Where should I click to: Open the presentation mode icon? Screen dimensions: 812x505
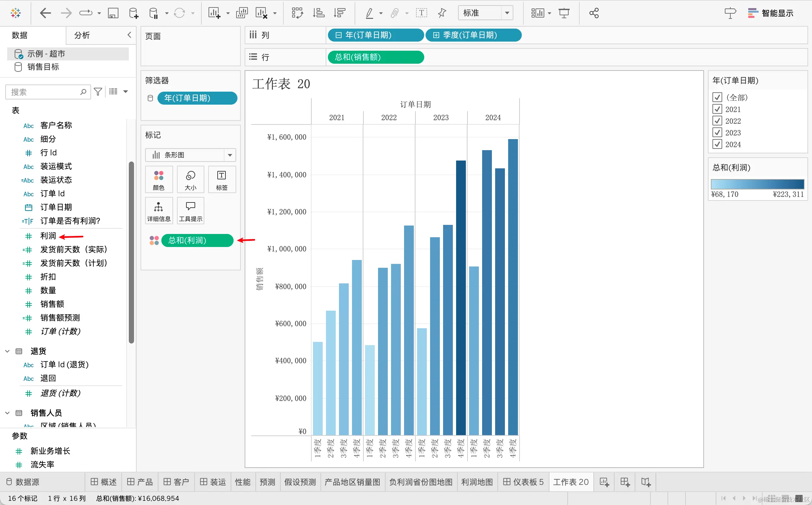tap(564, 13)
